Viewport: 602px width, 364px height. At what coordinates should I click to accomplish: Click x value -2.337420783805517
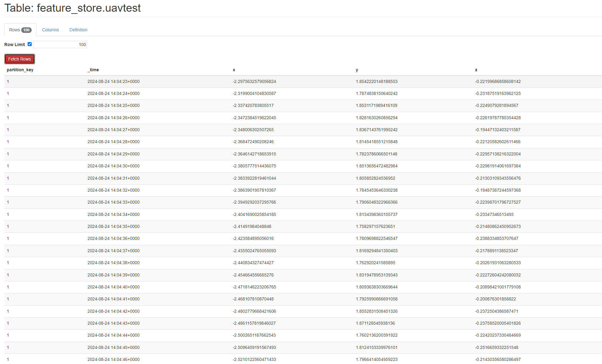tap(253, 105)
